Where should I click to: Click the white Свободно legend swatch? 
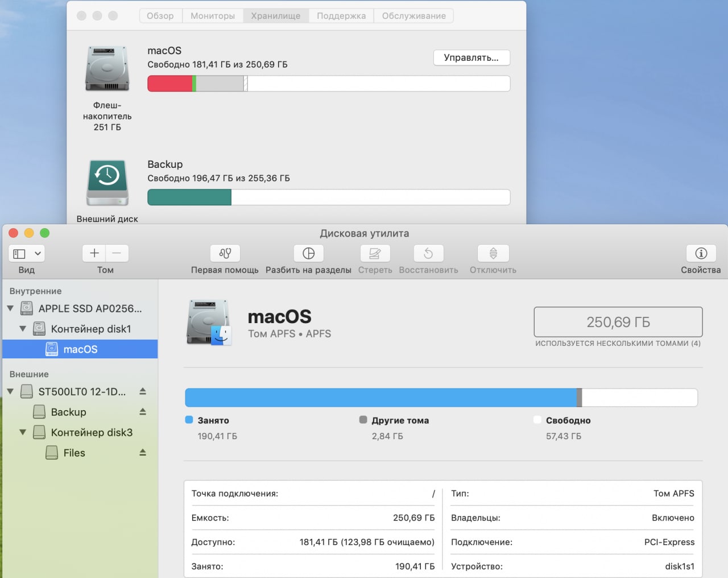(537, 420)
